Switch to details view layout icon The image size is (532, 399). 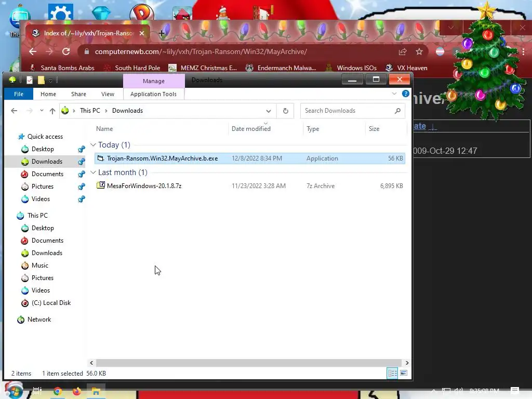click(x=393, y=373)
